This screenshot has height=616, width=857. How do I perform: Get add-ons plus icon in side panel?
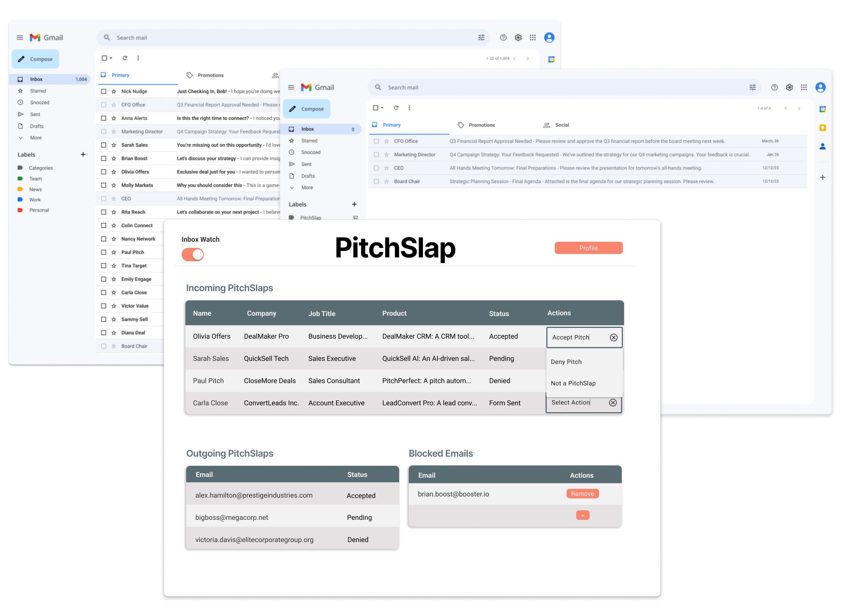[x=822, y=177]
